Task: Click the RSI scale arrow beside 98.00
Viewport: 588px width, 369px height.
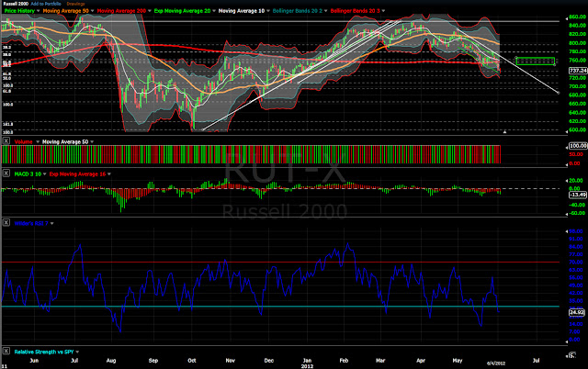Action: [x=567, y=231]
